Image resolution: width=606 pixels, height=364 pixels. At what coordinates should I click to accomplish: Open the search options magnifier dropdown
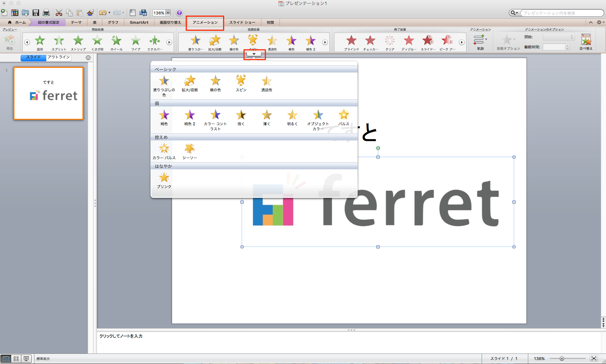514,13
